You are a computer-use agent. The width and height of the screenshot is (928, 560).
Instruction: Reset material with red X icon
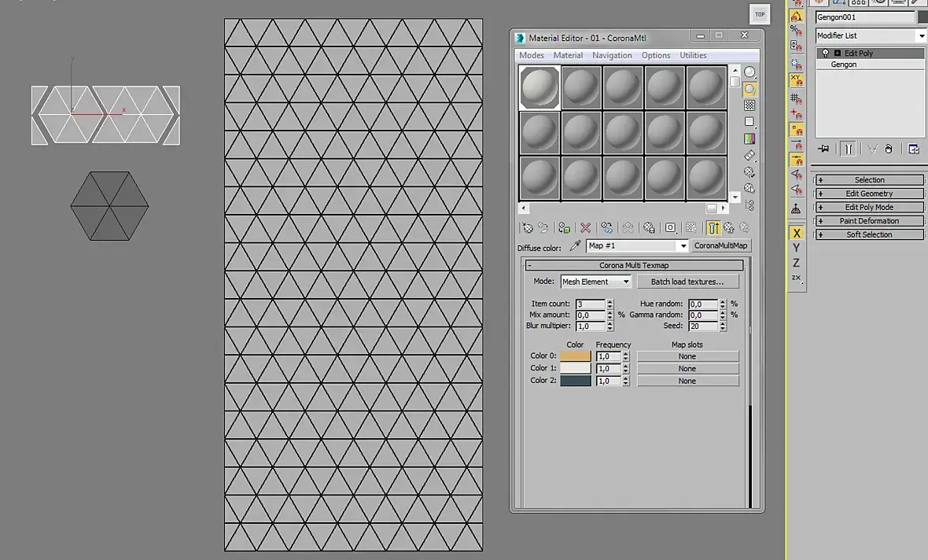(x=585, y=228)
